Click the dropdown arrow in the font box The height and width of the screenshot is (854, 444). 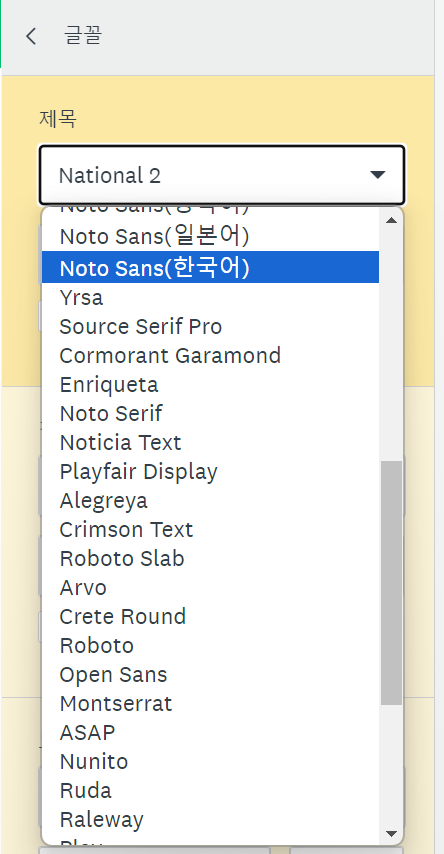point(377,175)
